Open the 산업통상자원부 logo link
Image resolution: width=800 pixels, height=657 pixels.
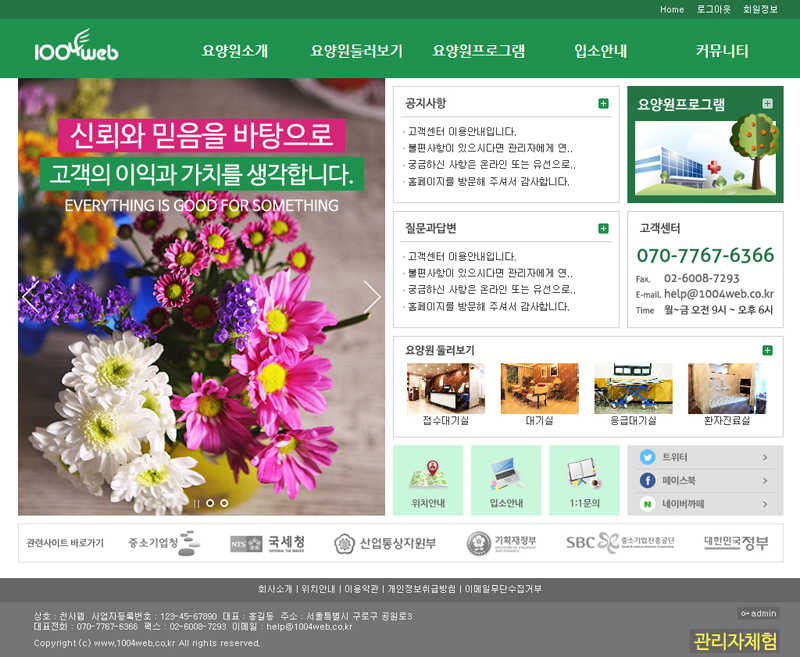pos(386,543)
